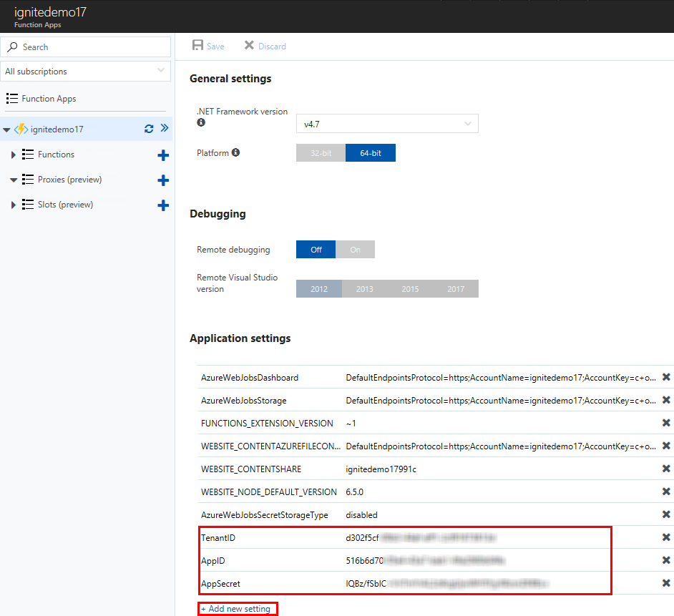Collapse the Proxies (preview) node

14,180
